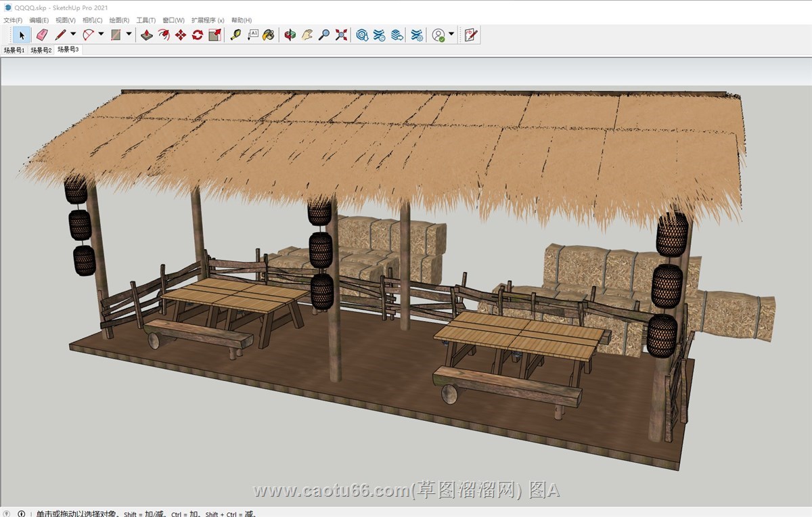Pick the pink Eraser tool
812x517 pixels.
click(x=42, y=35)
